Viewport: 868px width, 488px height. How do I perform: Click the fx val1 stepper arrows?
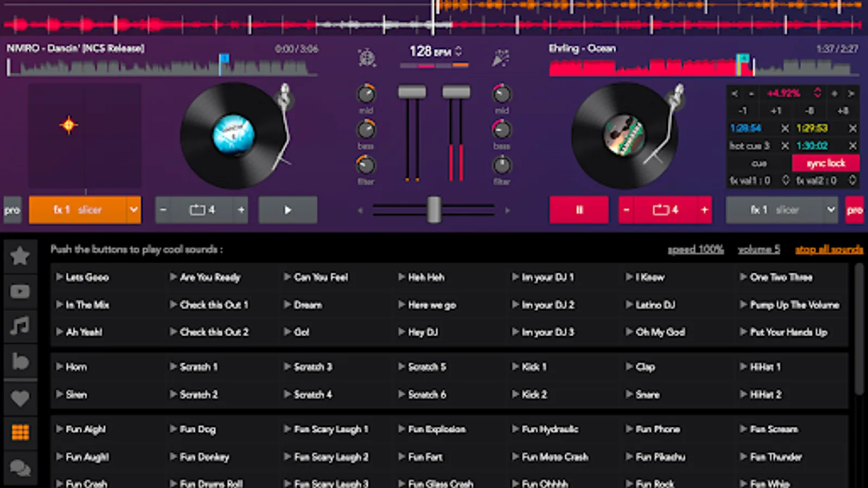(785, 180)
